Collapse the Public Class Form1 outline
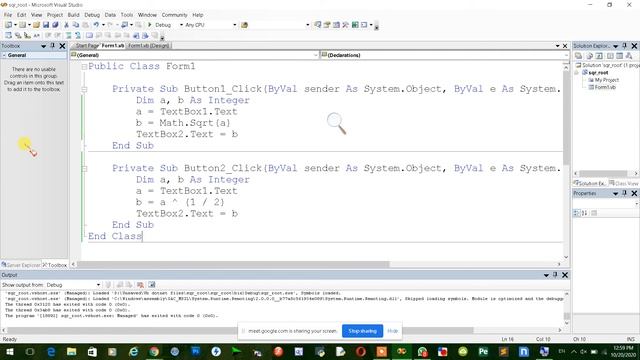Screen dimensions: 640x360 [84, 67]
